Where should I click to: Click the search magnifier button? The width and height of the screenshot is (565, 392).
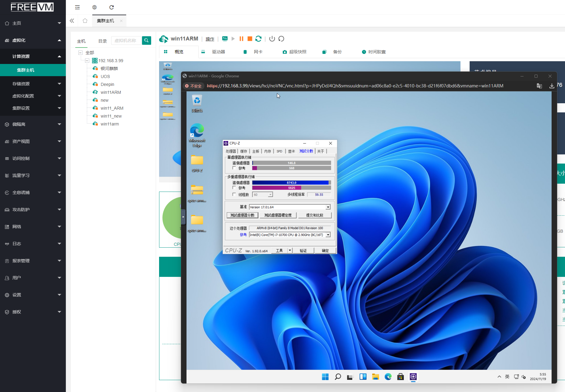[147, 41]
